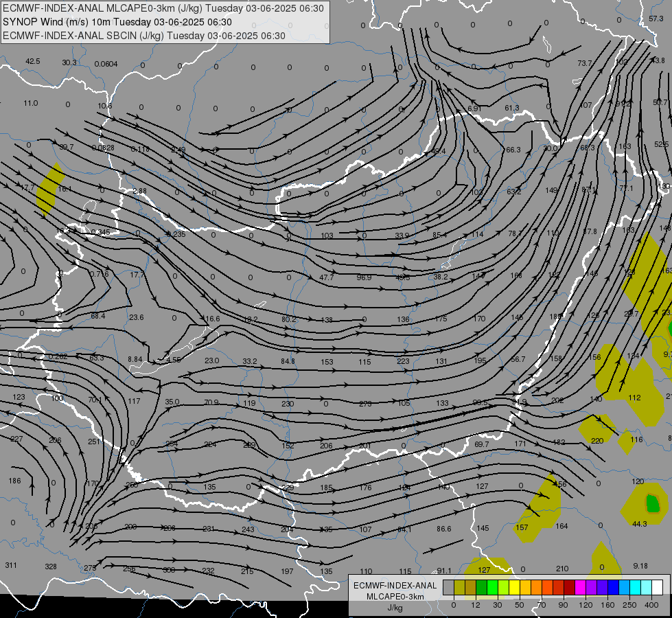The width and height of the screenshot is (672, 618).
Task: Click map value 11.0
Action: [30, 104]
